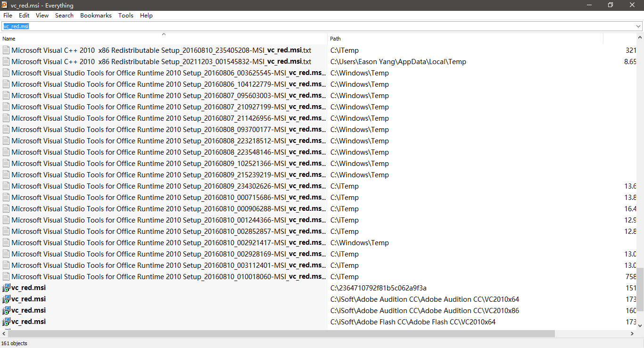Select the C:\Users\Eason Yang\AppData\Local\Temp result row

pyautogui.click(x=318, y=61)
